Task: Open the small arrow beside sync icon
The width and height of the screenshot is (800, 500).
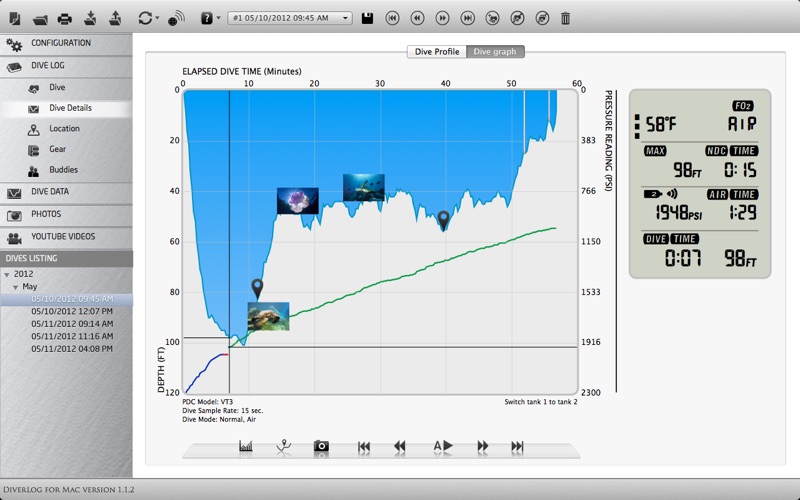Action: 157,18
